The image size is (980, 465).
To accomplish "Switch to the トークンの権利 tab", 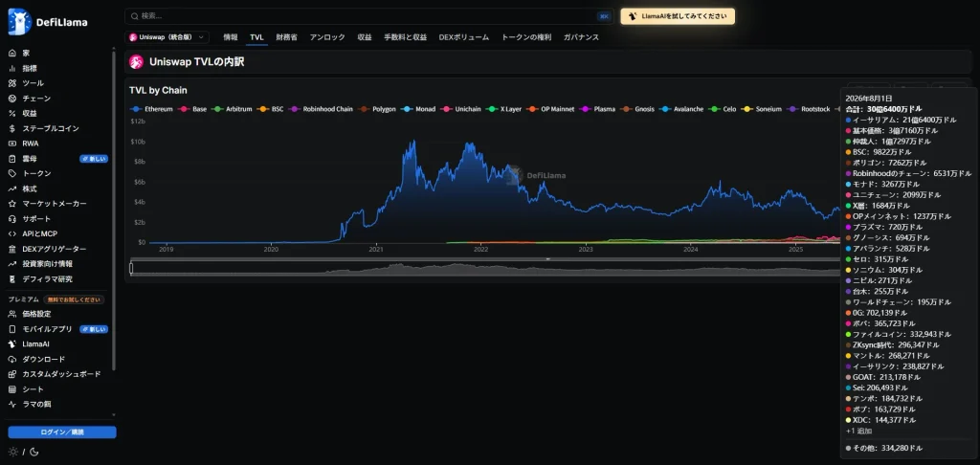I will (x=526, y=37).
